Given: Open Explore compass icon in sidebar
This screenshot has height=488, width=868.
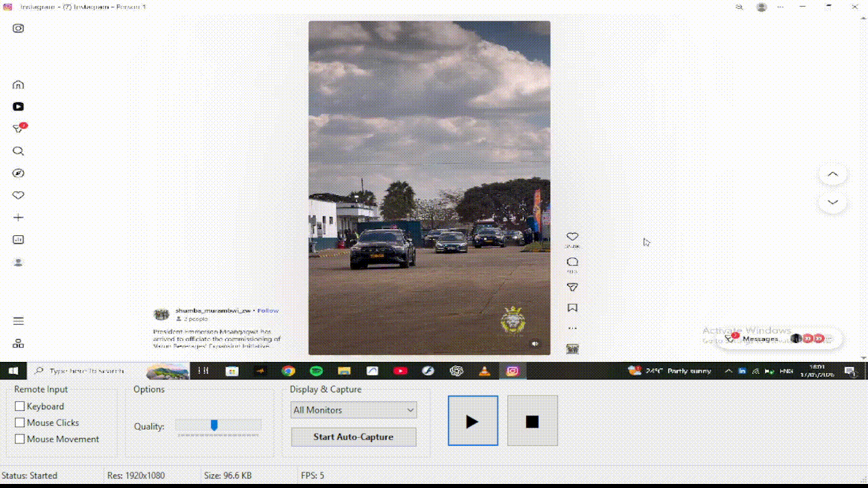Looking at the screenshot, I should [18, 174].
